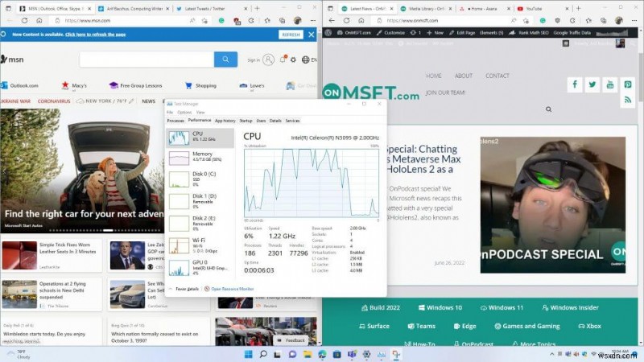Click the OnMSFT page vertical scrollbar
The image size is (644, 362).
(x=641, y=161)
